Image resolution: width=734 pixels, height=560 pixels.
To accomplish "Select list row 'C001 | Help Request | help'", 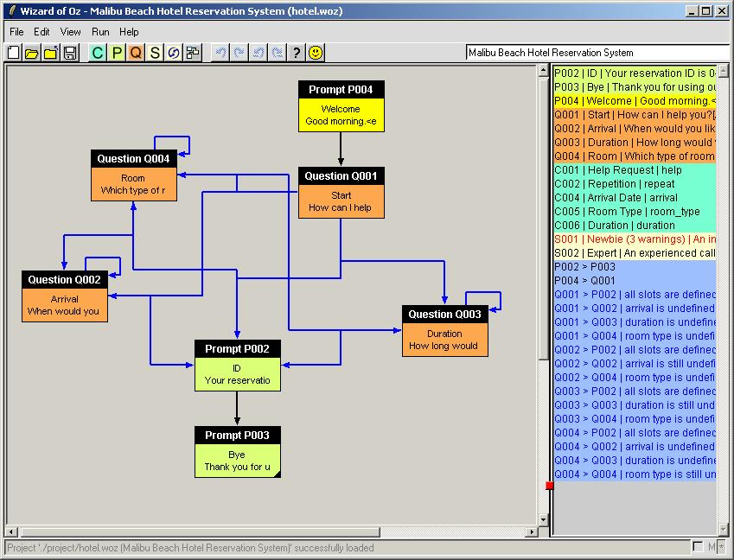I will pos(635,170).
